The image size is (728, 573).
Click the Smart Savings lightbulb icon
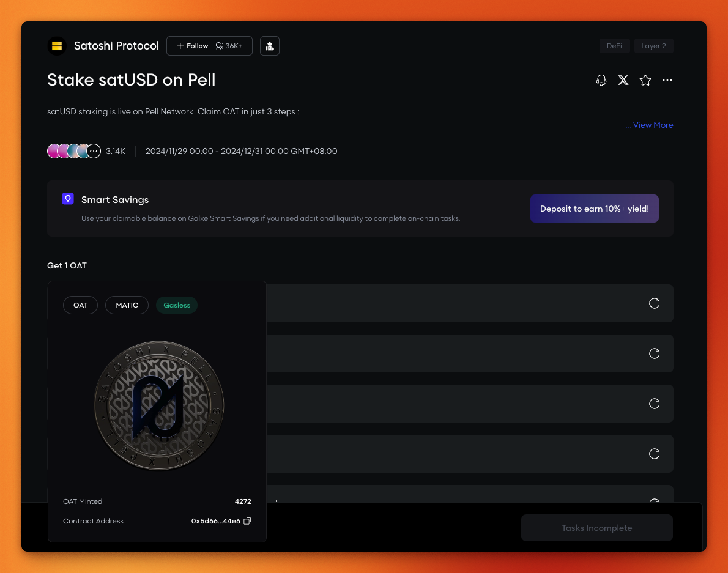(x=68, y=199)
